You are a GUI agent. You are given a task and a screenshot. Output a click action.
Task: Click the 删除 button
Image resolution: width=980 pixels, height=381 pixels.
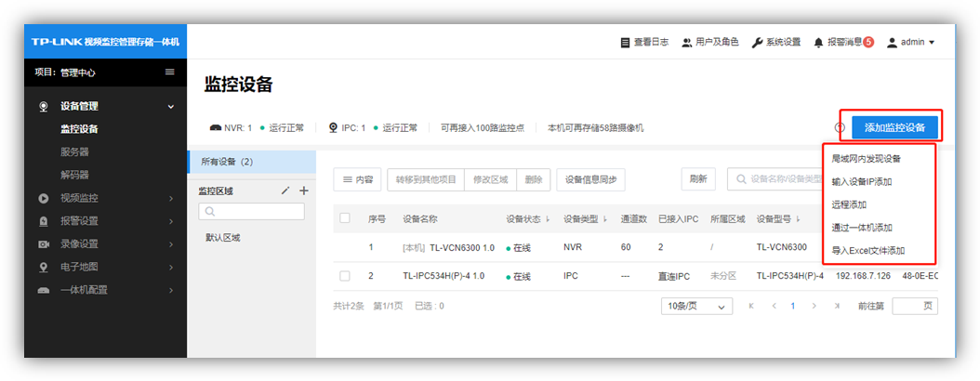[534, 179]
